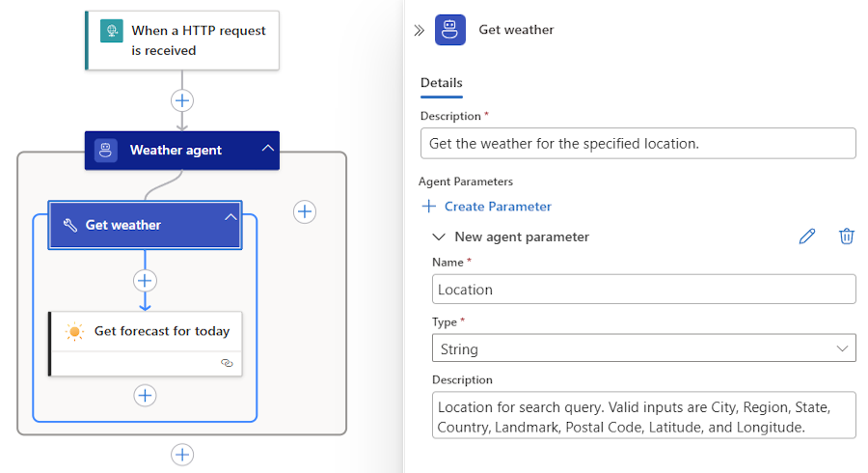Viewport: 868px width, 473px height.
Task: Click the tool Description field
Action: (638, 144)
